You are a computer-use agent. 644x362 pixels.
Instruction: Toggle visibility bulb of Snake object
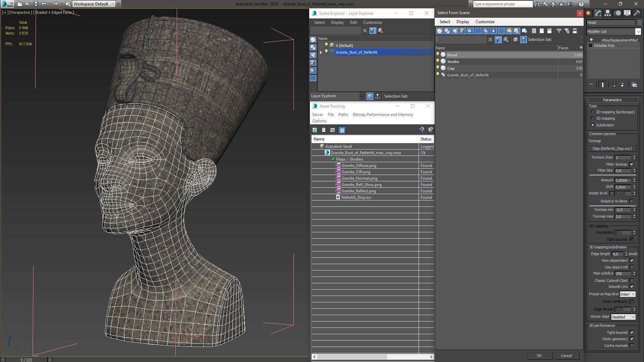coord(438,61)
